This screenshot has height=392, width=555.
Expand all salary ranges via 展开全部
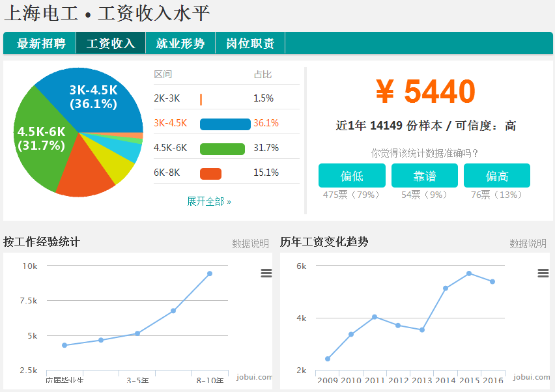[209, 202]
